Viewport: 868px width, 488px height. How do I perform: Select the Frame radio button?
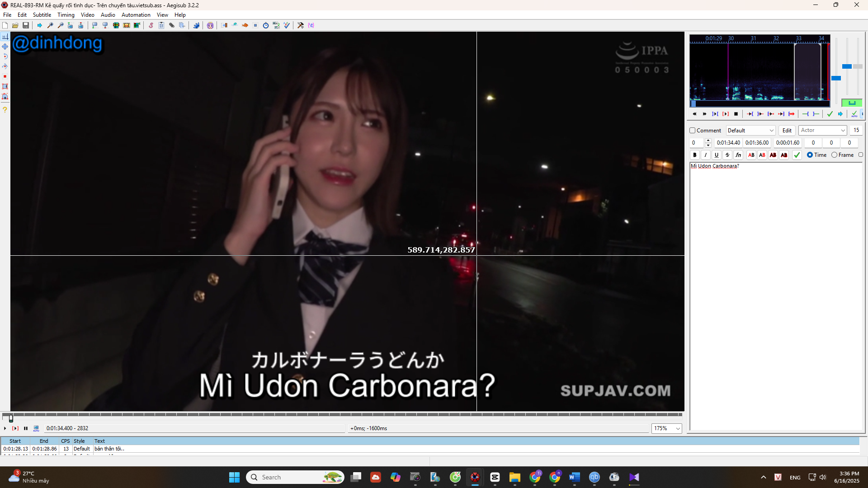[834, 155]
